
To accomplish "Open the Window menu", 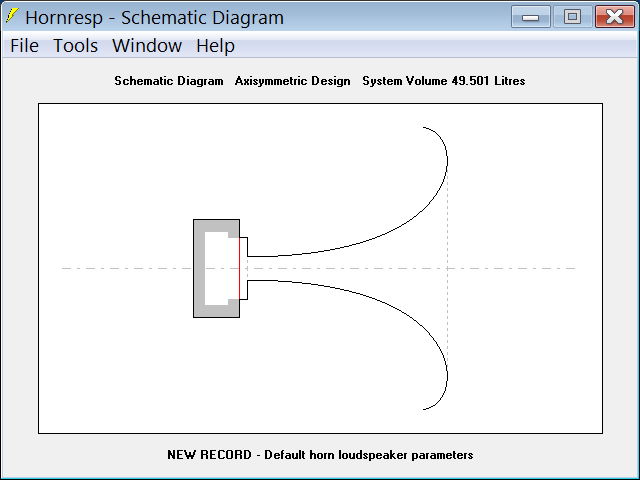I will [147, 45].
